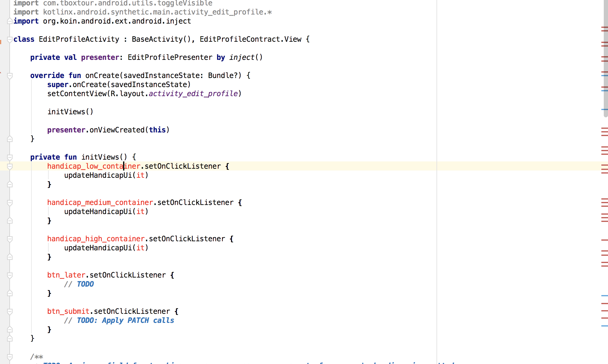Fold the handicap_low_container click listener block
This screenshot has height=364, width=608.
[x=10, y=166]
